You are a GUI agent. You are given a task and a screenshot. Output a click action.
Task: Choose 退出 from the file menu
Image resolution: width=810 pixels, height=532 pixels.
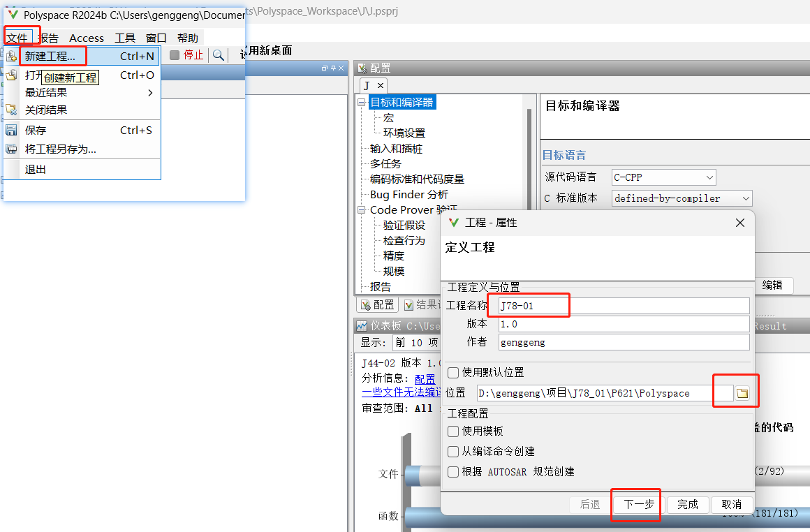[x=82, y=170]
